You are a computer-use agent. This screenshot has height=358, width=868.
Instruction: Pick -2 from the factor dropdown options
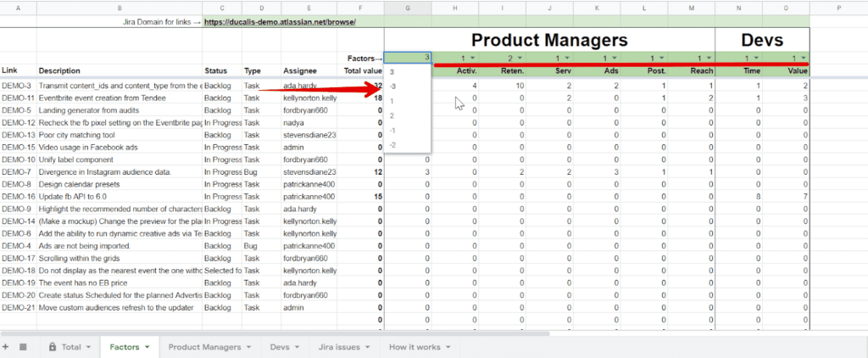(x=393, y=145)
